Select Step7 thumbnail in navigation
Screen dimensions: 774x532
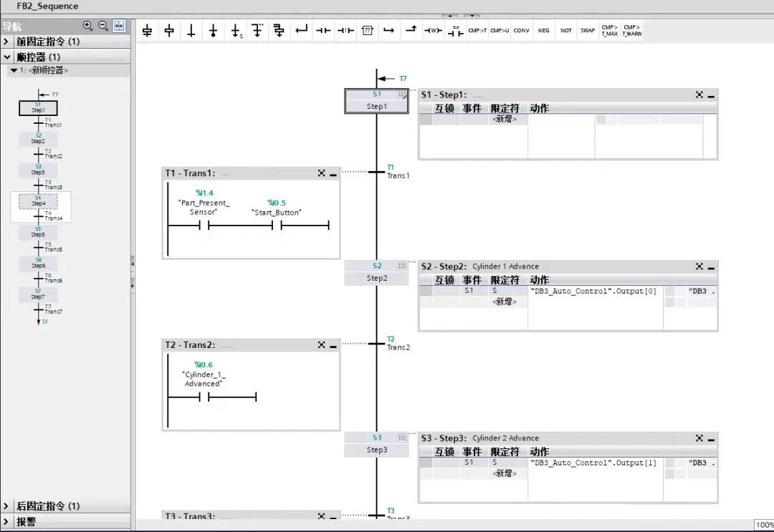coord(38,295)
